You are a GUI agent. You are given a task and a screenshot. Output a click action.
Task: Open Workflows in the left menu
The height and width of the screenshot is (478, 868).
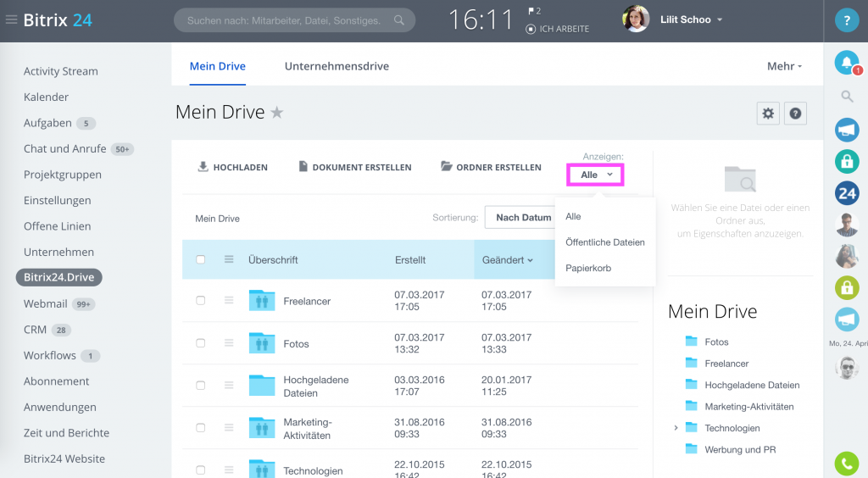(50, 355)
